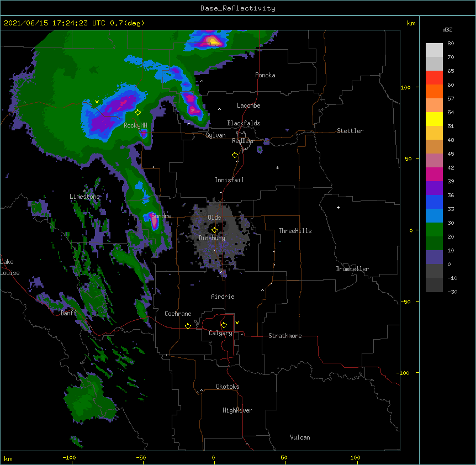The image size is (476, 465).
Task: Click the Lacombe city label
Action: pyautogui.click(x=248, y=105)
